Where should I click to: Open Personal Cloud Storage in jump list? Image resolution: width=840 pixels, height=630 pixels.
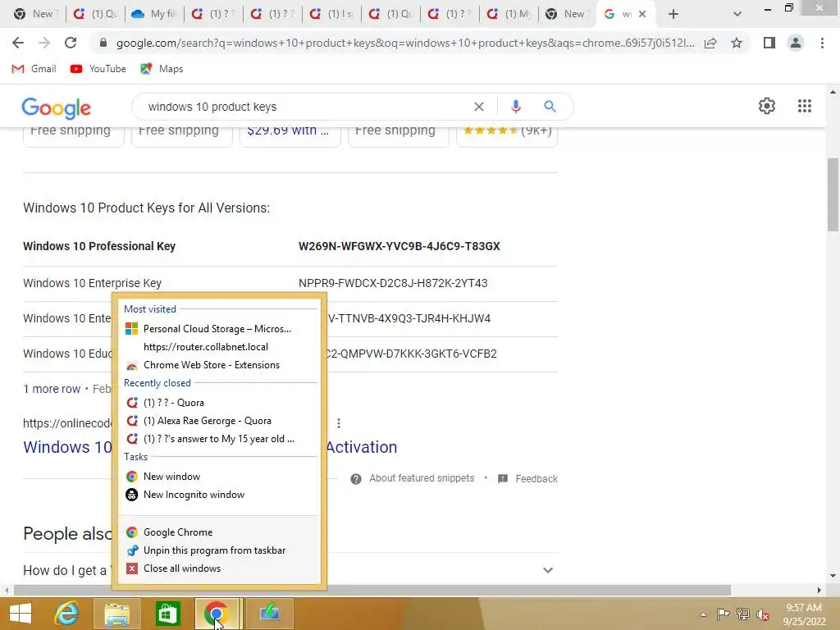(217, 328)
